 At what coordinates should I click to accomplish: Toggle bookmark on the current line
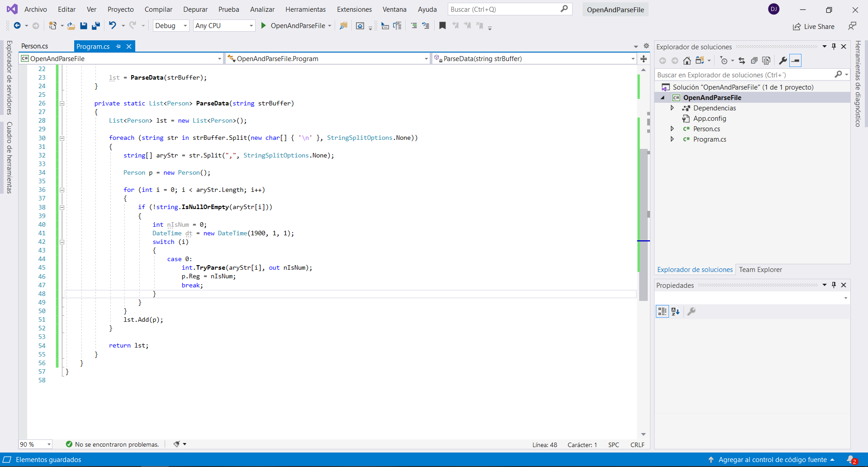[x=442, y=26]
